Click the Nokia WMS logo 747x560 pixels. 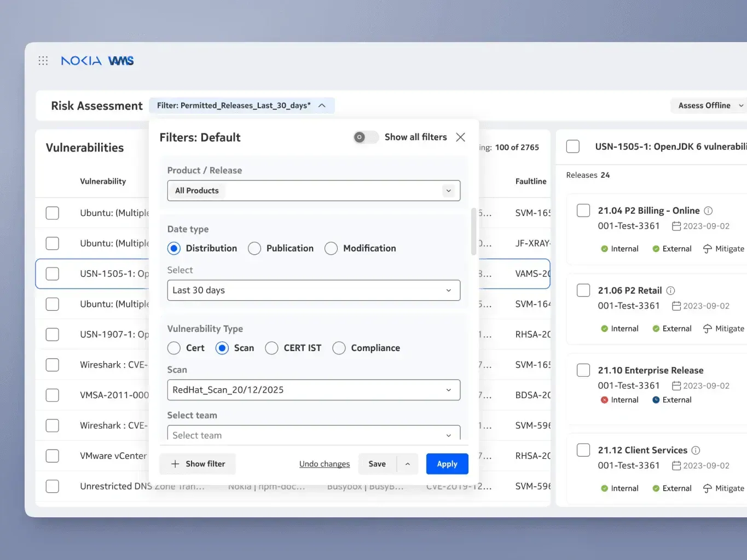click(97, 61)
